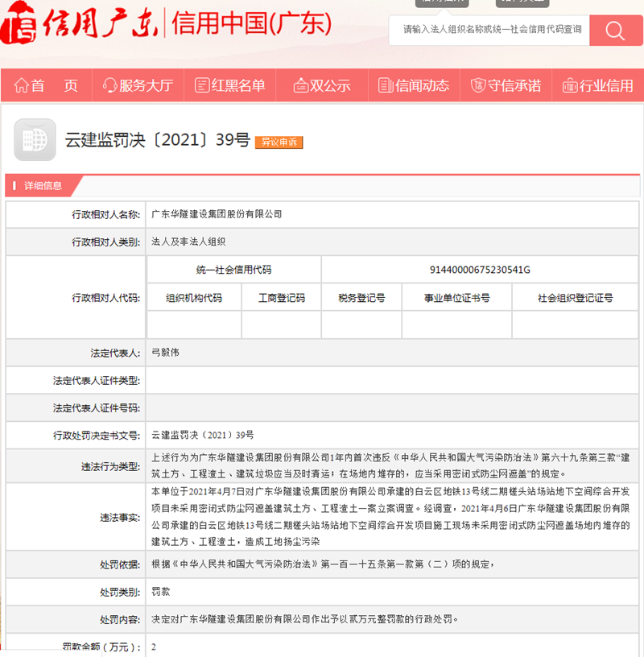This screenshot has width=644, height=657.
Task: Go to 行业信用 section
Action: (598, 85)
